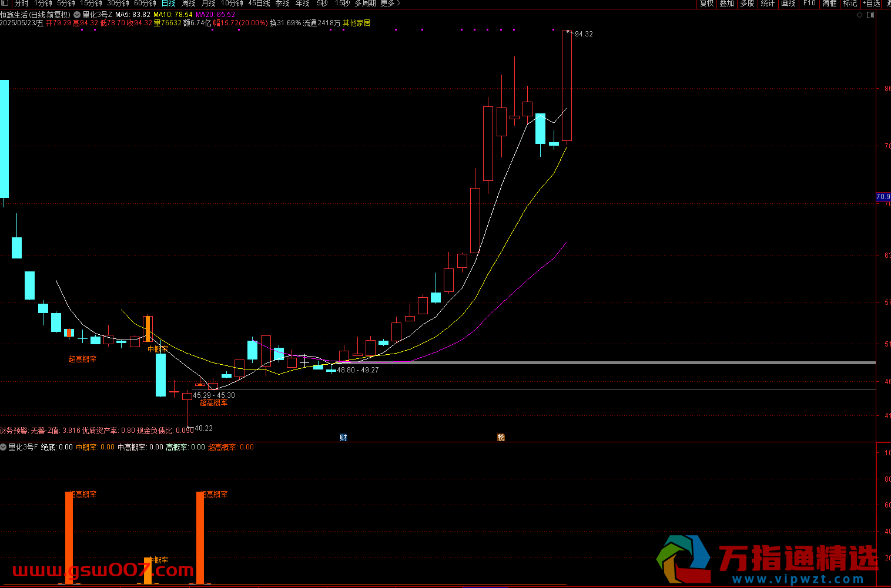Select the 季线 quarterly tab

(x=283, y=4)
